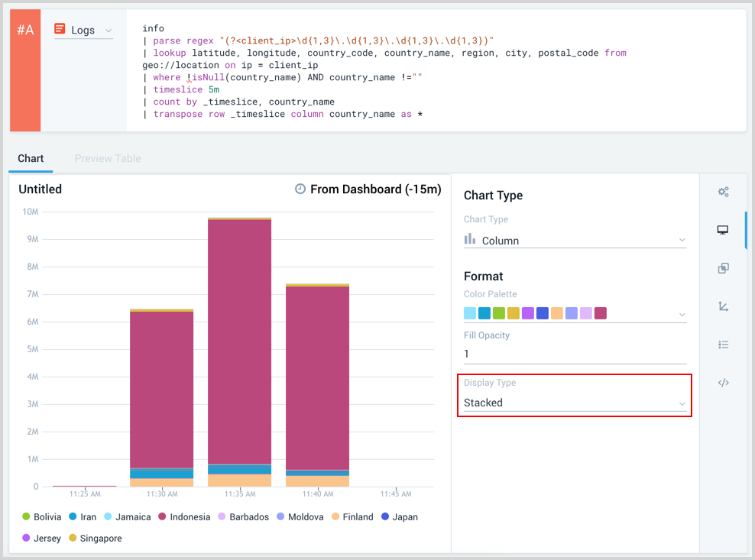Click inside the Fill Opacity input field
Image resolution: width=755 pixels, height=560 pixels.
(x=575, y=354)
